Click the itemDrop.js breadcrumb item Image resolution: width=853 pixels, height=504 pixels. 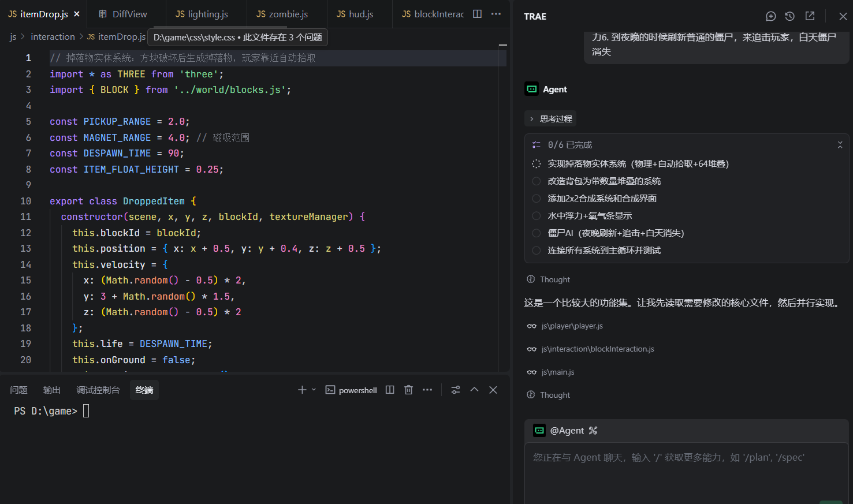tap(116, 37)
